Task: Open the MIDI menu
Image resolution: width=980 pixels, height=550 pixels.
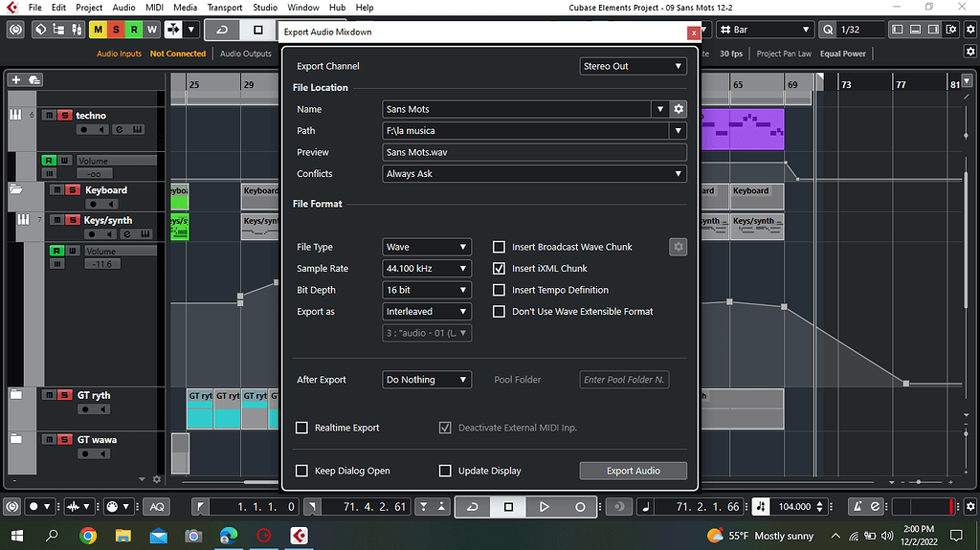Action: point(154,8)
